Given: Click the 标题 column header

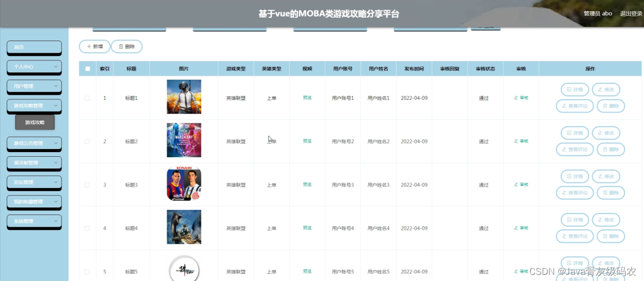Looking at the screenshot, I should coord(131,68).
